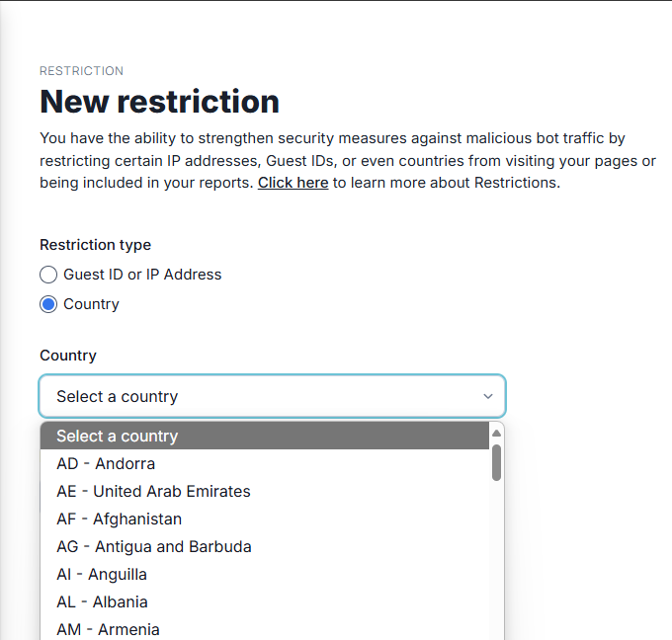This screenshot has width=672, height=640.
Task: Open the Select a country dropdown
Action: pyautogui.click(x=273, y=396)
